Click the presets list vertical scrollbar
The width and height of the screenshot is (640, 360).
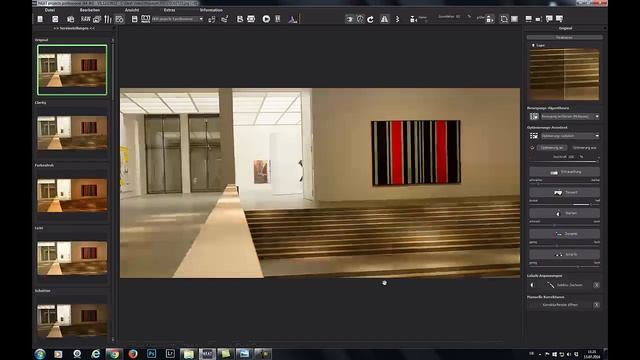(x=113, y=190)
